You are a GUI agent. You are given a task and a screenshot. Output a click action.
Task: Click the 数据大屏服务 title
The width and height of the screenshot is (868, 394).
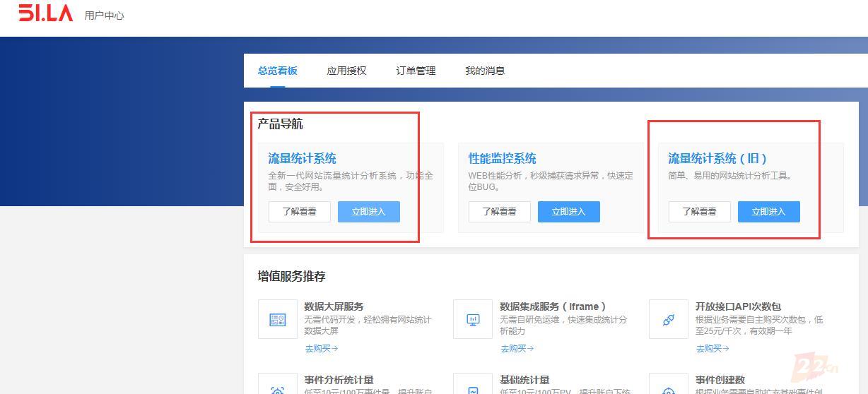click(x=334, y=306)
